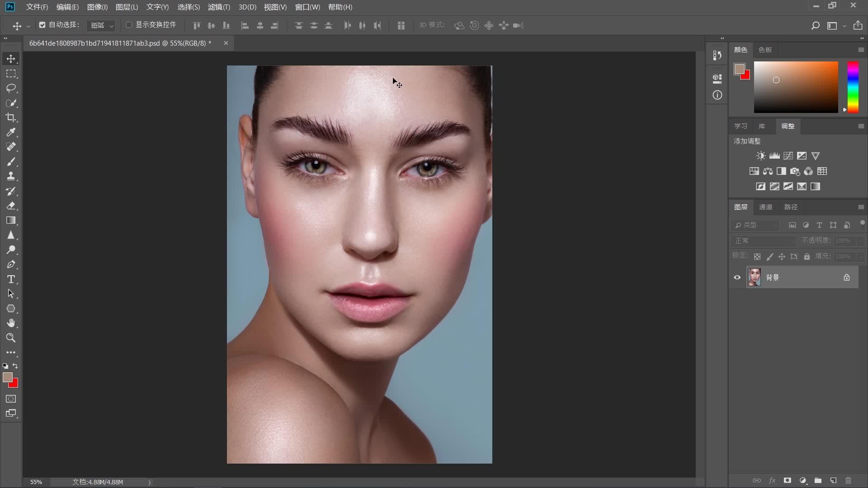Viewport: 868px width, 488px height.
Task: Open the blend mode 正常 dropdown
Action: point(764,241)
